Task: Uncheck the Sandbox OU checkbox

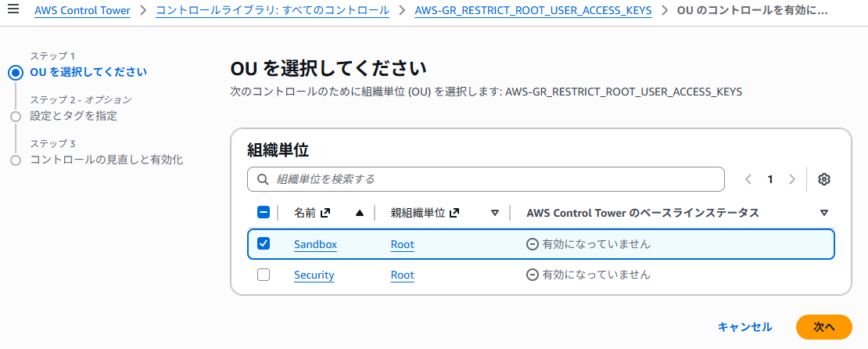Action: click(x=264, y=243)
